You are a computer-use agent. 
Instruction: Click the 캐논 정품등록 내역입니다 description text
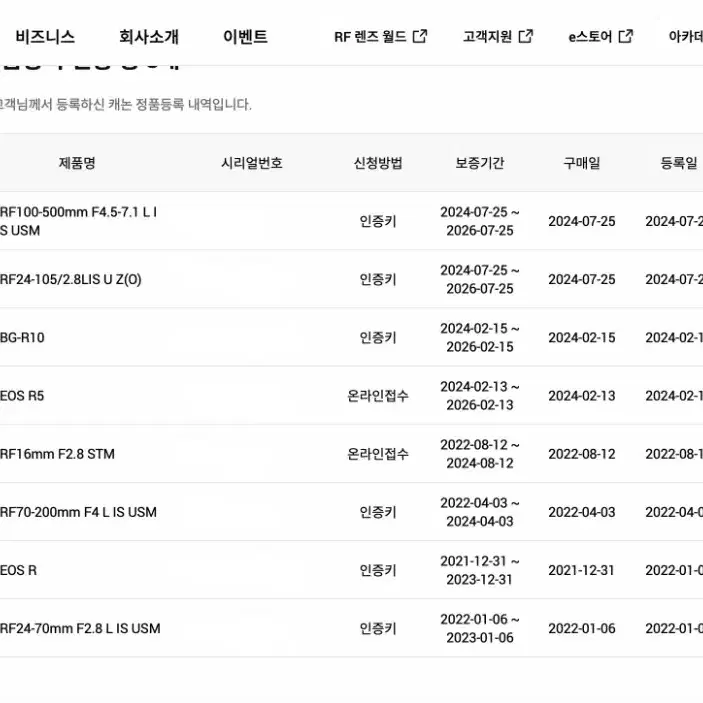[179, 104]
